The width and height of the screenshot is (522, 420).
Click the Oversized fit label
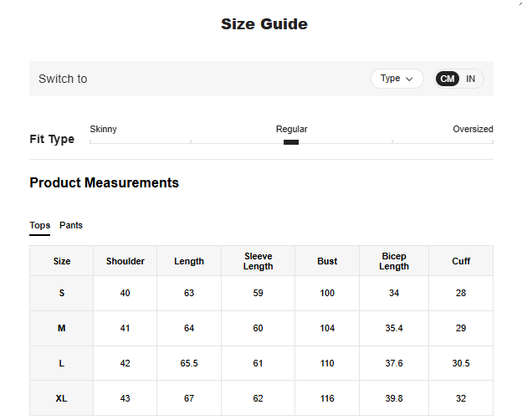(473, 129)
